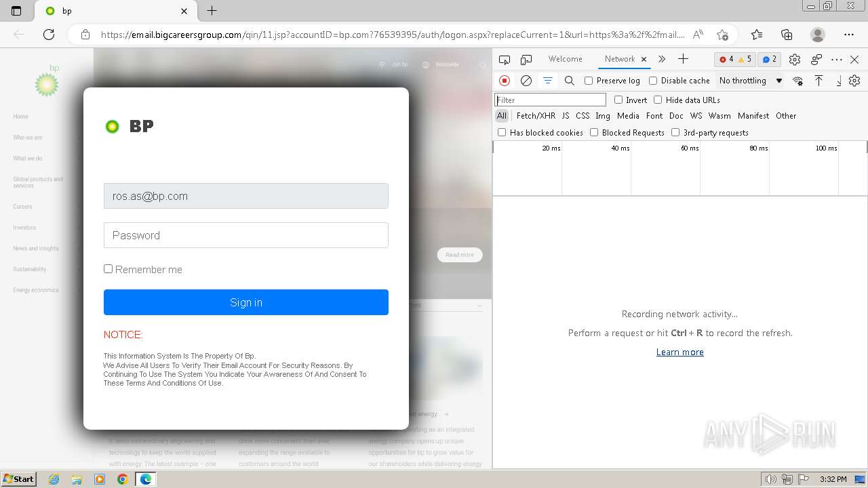This screenshot has height=488, width=868.
Task: Open Internet Explorer from taskbar
Action: click(54, 479)
